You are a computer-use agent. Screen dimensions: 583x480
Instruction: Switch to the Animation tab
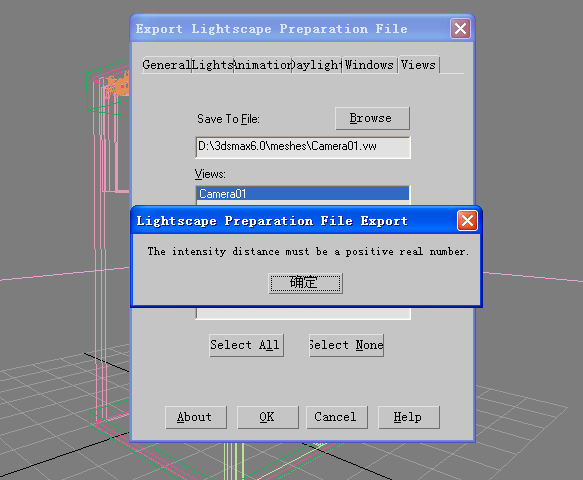click(x=262, y=65)
